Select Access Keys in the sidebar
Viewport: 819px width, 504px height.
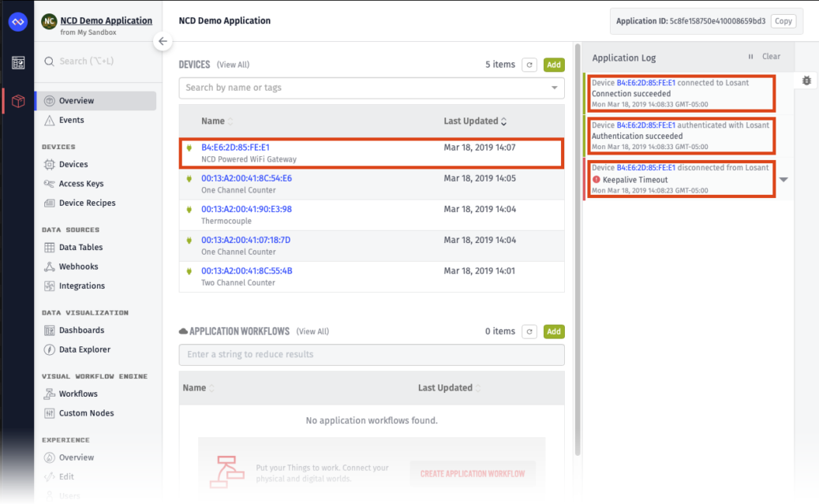click(x=81, y=184)
